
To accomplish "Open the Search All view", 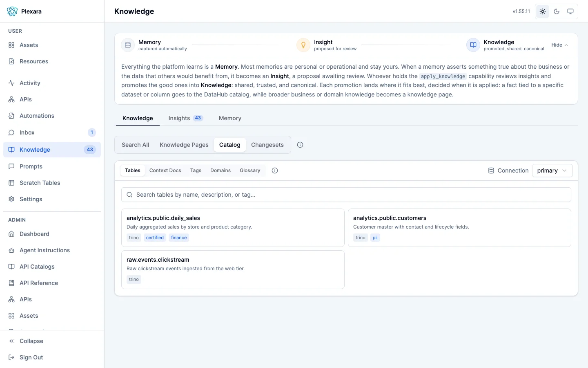I will pyautogui.click(x=136, y=145).
